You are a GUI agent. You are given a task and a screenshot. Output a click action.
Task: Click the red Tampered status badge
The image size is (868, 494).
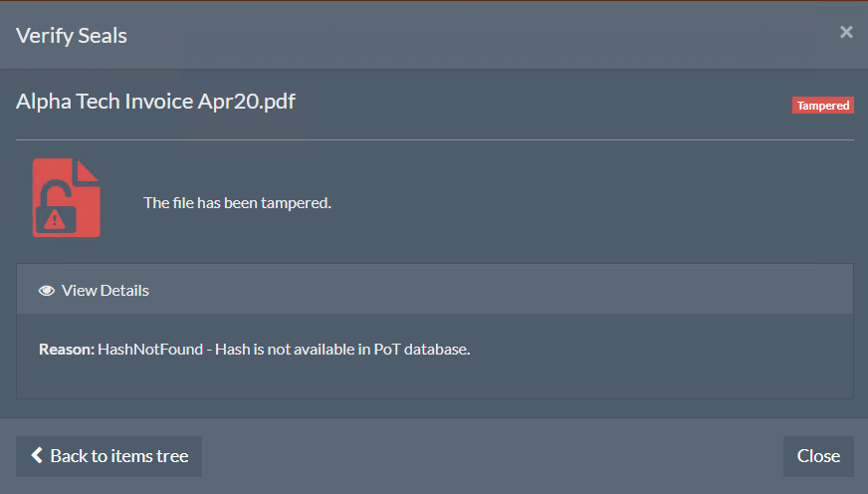[x=822, y=106]
